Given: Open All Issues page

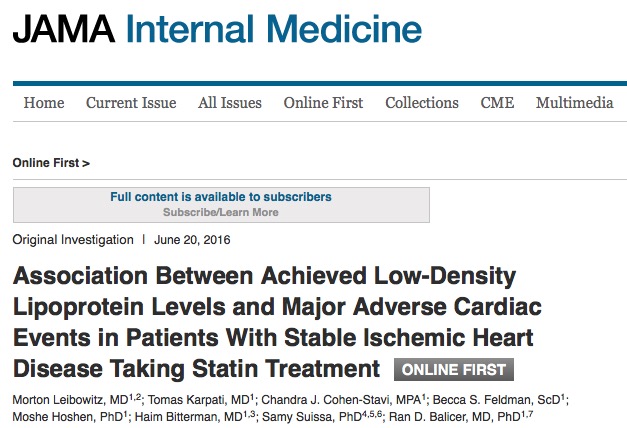Looking at the screenshot, I should [x=230, y=103].
